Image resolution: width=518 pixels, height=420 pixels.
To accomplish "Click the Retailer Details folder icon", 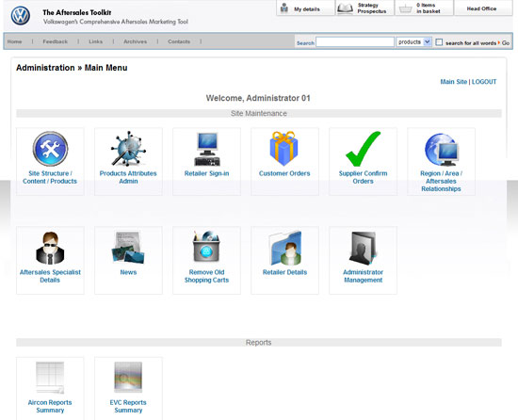I will point(285,248).
